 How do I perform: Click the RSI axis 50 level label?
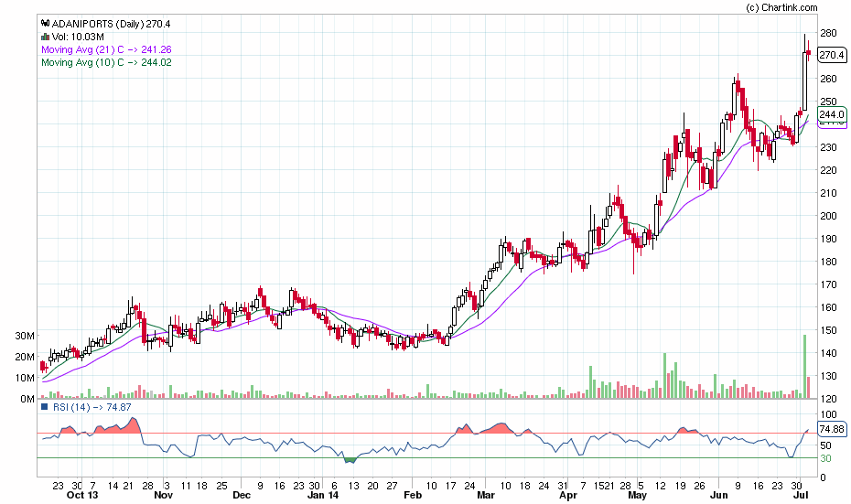(x=825, y=446)
